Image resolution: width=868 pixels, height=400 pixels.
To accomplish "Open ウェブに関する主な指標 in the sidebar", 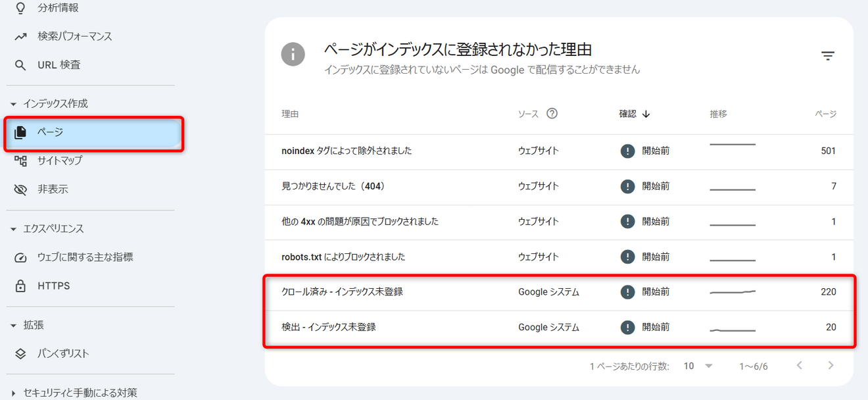I will pyautogui.click(x=85, y=257).
